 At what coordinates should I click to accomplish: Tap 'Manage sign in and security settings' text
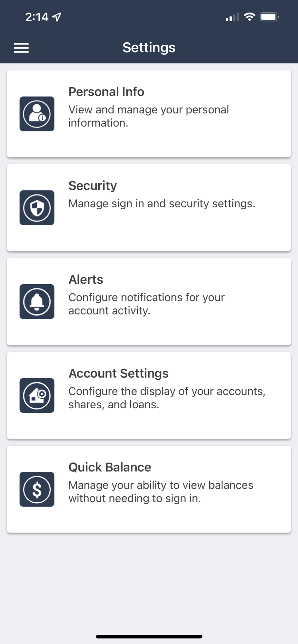(x=162, y=204)
